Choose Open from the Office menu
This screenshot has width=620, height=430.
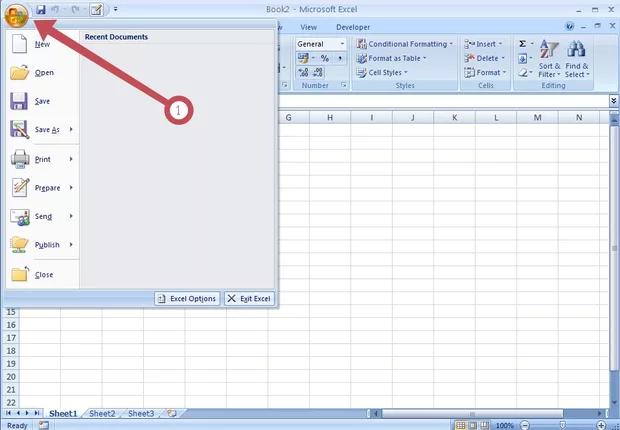(42, 73)
